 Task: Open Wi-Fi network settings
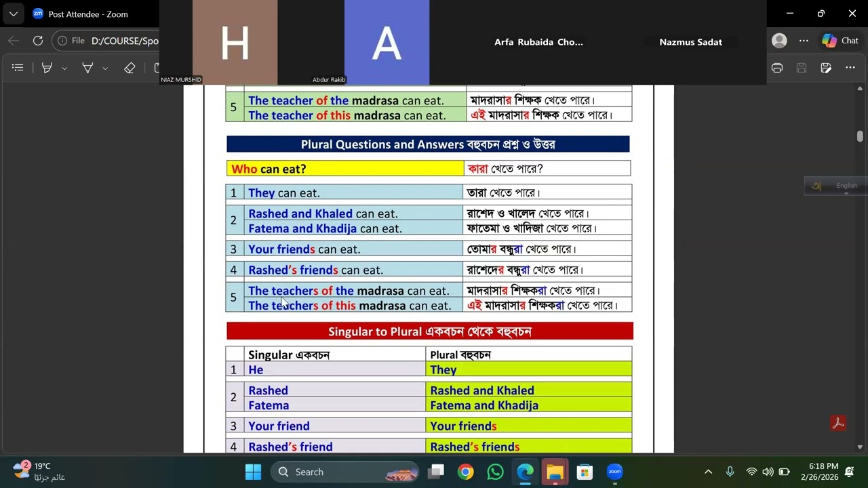(751, 472)
